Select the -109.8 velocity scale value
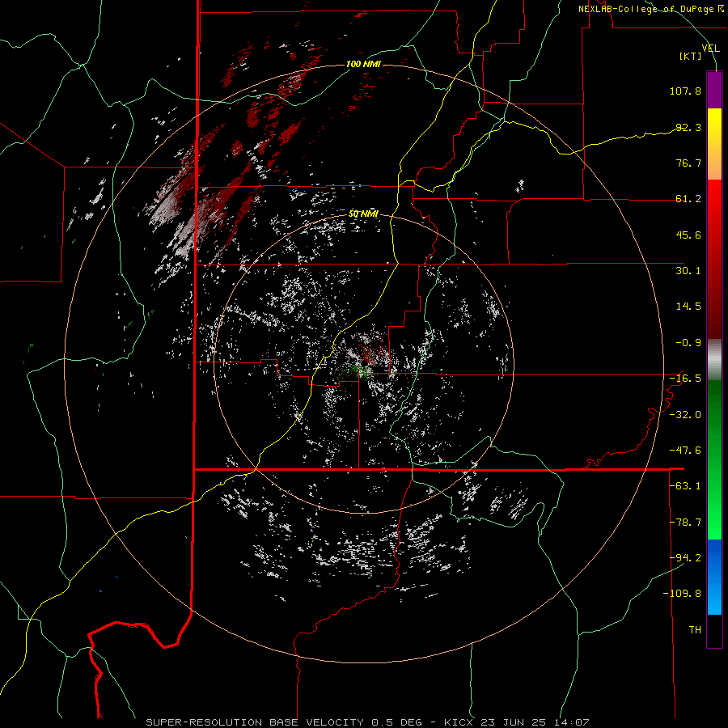 click(682, 594)
